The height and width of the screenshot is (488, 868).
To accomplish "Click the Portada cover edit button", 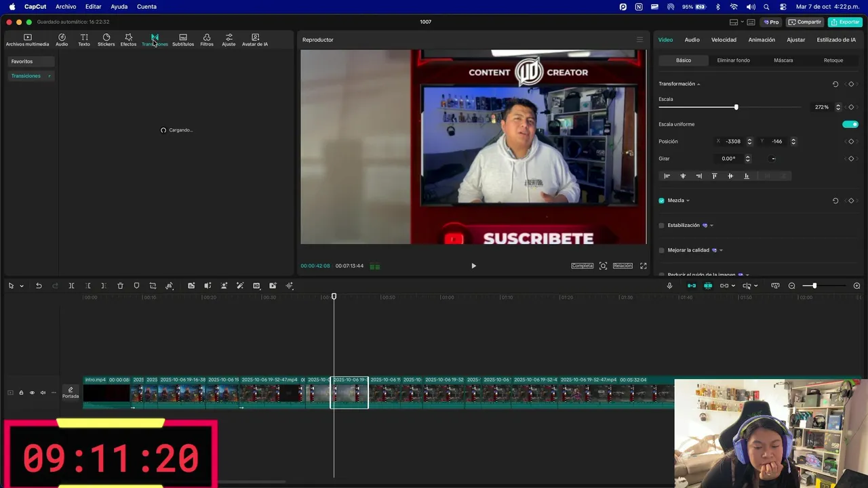I will (71, 392).
